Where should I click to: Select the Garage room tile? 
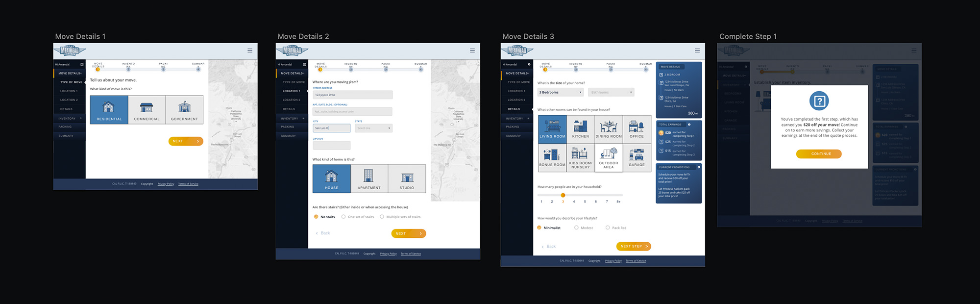(x=637, y=158)
